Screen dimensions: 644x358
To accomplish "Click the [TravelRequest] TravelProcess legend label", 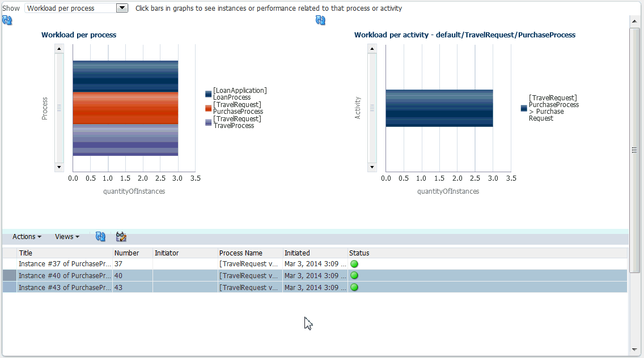I will click(237, 122).
